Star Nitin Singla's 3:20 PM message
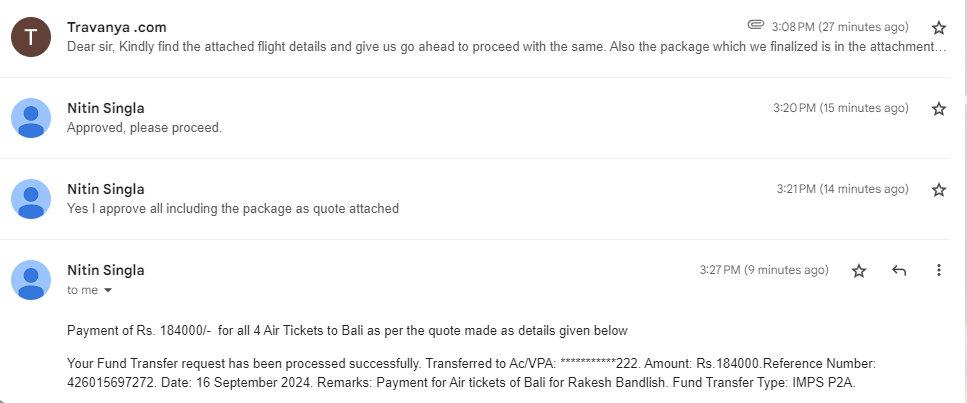This screenshot has width=967, height=403. (938, 109)
